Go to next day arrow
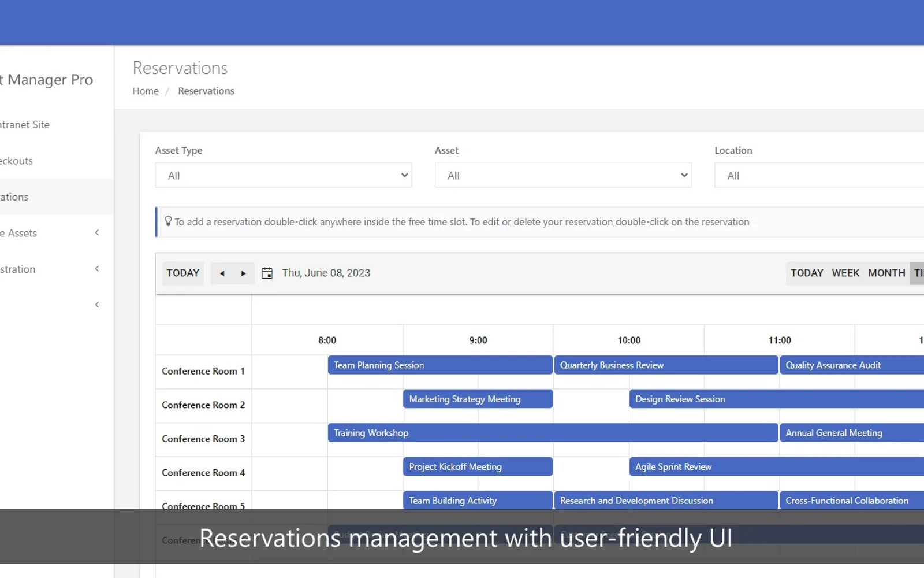 coord(243,273)
